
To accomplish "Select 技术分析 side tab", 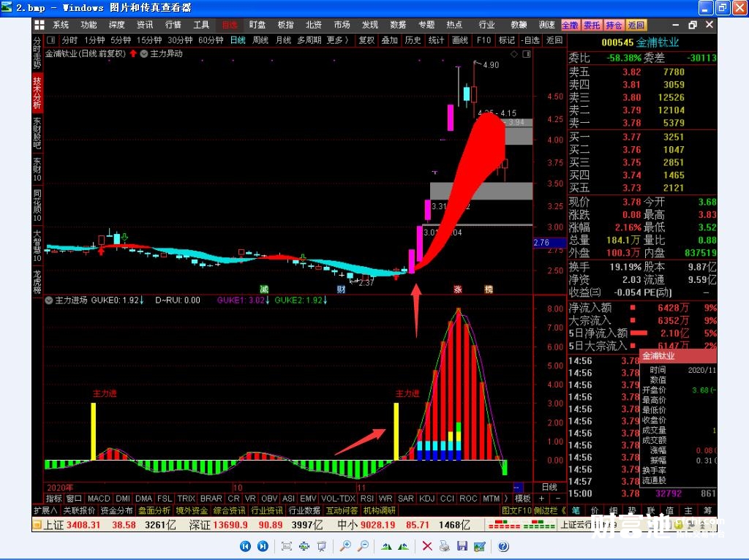I will point(37,93).
